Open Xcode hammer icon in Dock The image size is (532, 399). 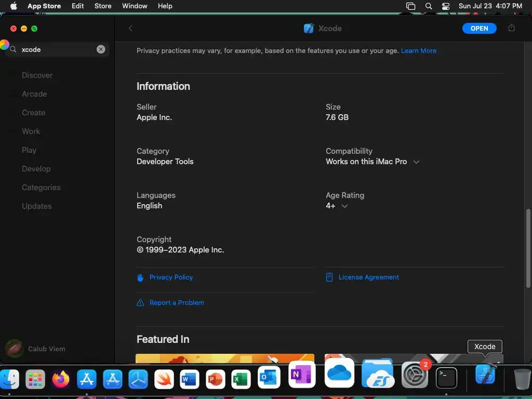point(485,374)
